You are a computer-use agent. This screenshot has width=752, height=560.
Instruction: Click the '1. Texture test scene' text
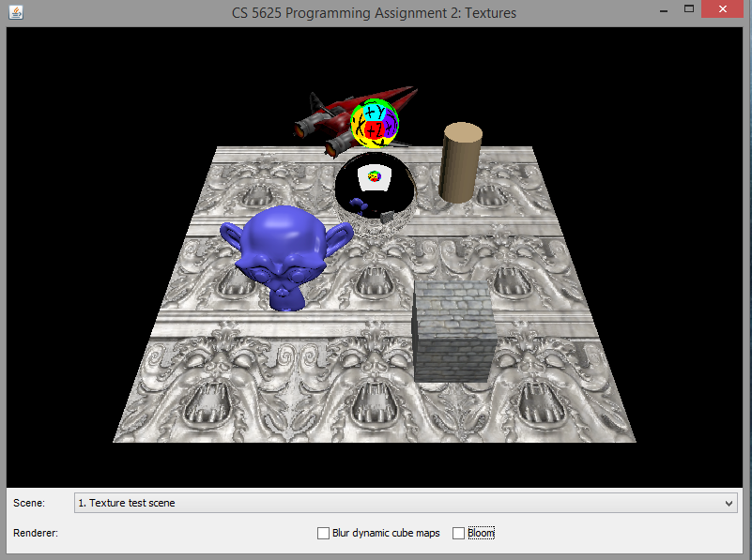click(127, 503)
